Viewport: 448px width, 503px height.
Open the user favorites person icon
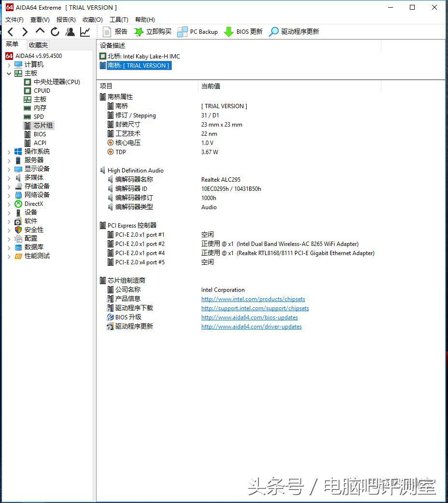[70, 32]
